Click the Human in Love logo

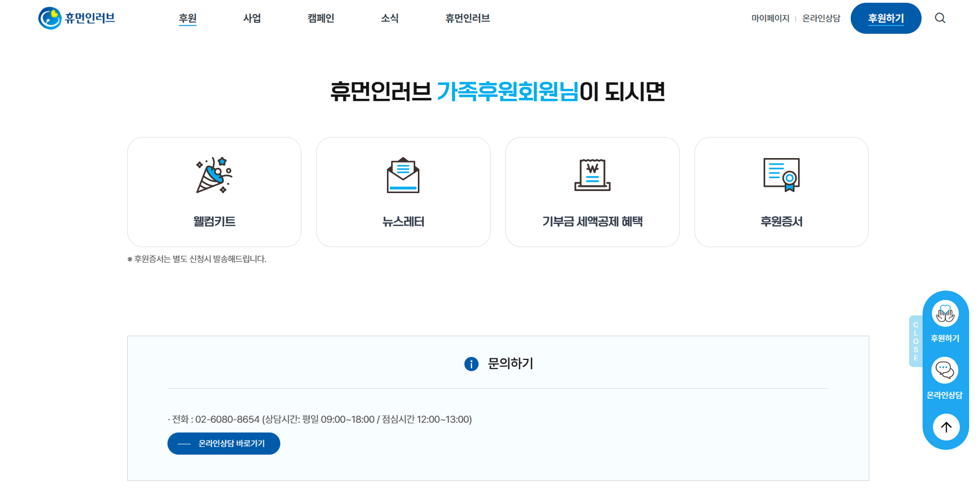pos(77,18)
